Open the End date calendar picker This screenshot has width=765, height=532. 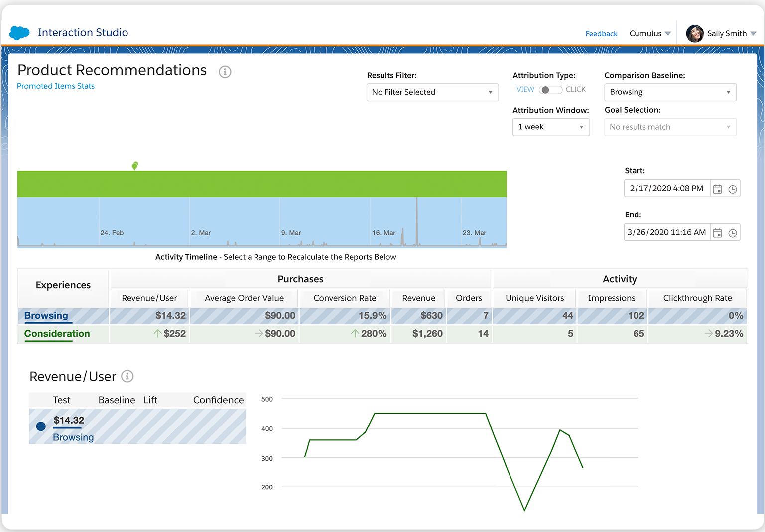pyautogui.click(x=717, y=233)
